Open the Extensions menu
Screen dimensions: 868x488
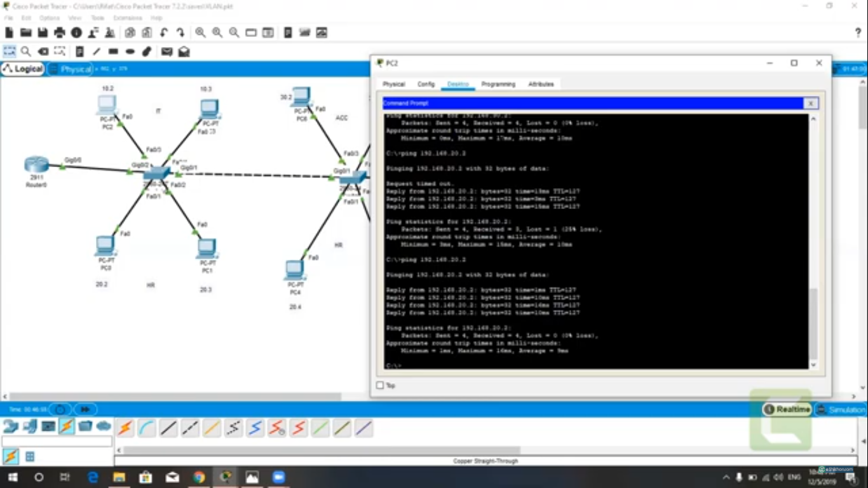pyautogui.click(x=127, y=18)
